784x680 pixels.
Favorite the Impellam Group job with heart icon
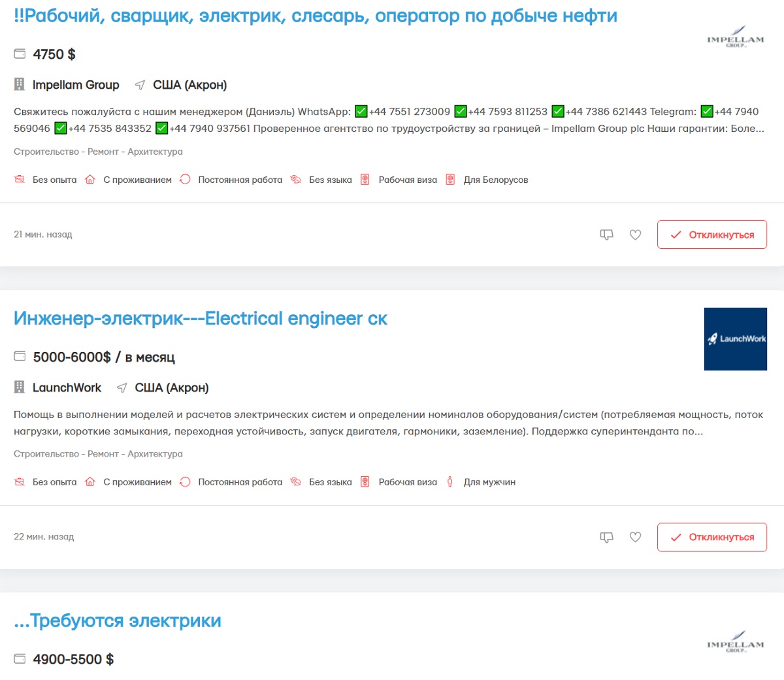(x=635, y=235)
